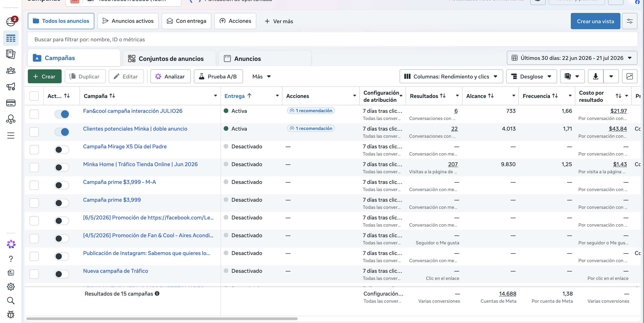Open the megaphone advertising settings sidebar icon
This screenshot has height=323, width=644.
click(11, 87)
